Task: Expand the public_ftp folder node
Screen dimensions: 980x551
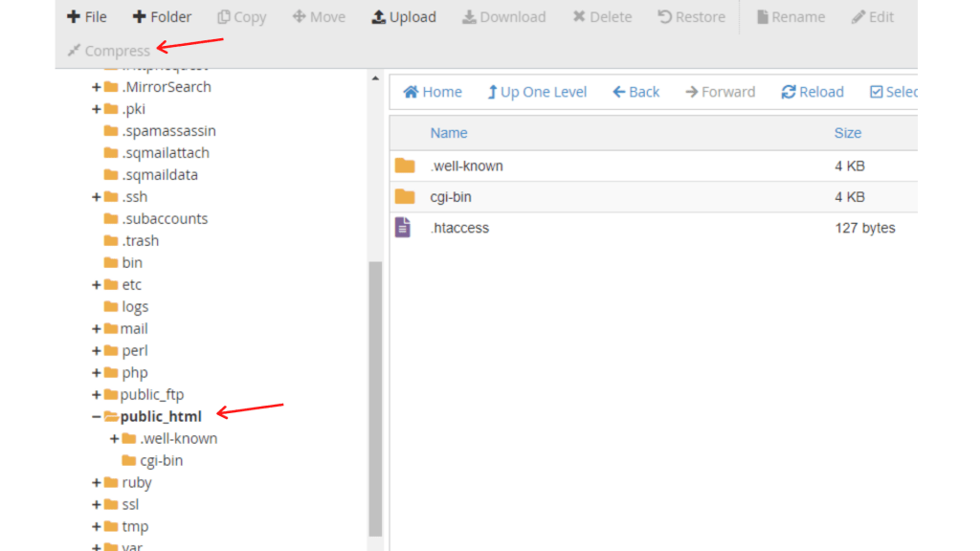Action: point(97,395)
